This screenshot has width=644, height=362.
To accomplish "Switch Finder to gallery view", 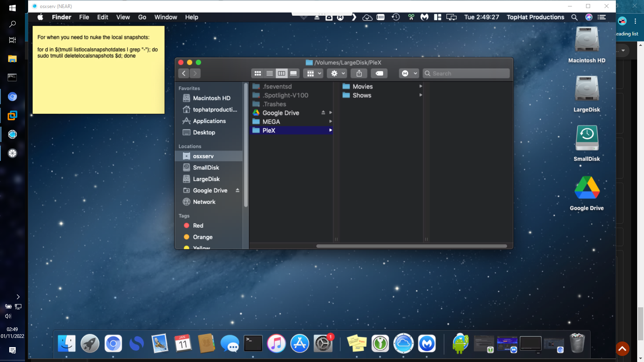I will (x=293, y=73).
